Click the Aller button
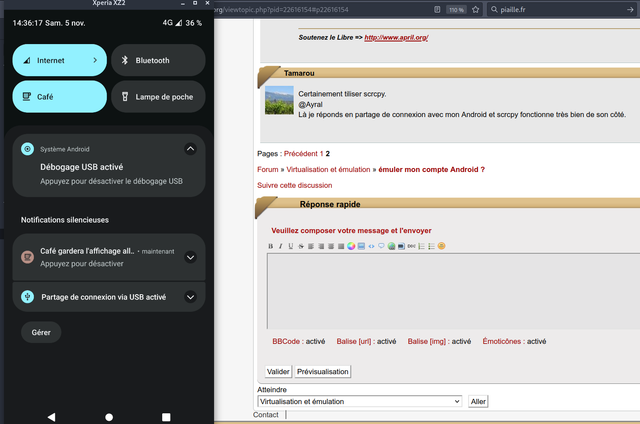This screenshot has width=640, height=424. (478, 402)
